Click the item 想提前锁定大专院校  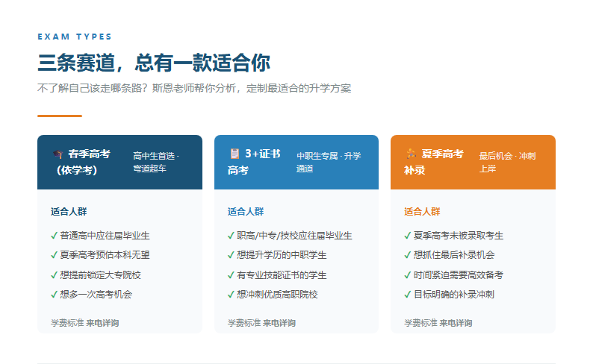pyautogui.click(x=100, y=275)
